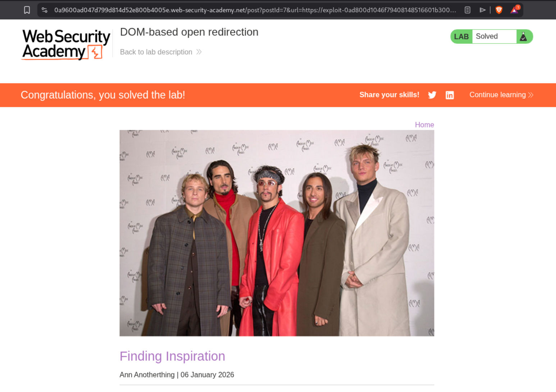Toggle reader mode icon in address bar

(x=468, y=10)
